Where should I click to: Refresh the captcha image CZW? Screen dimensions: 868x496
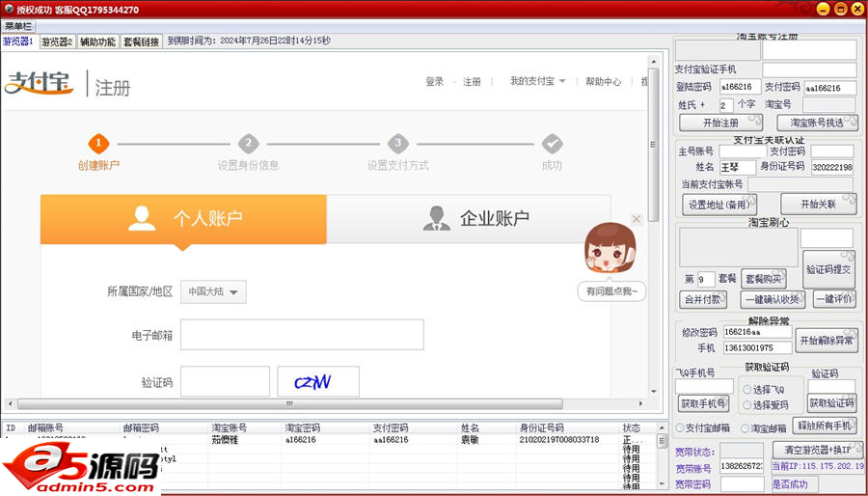(318, 381)
